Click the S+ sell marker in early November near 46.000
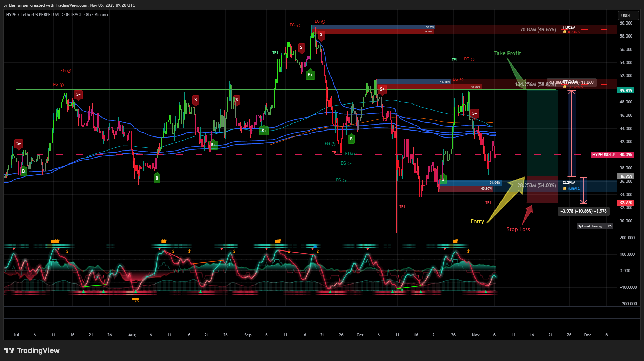Viewport: 644px width, 361px height. tap(474, 114)
